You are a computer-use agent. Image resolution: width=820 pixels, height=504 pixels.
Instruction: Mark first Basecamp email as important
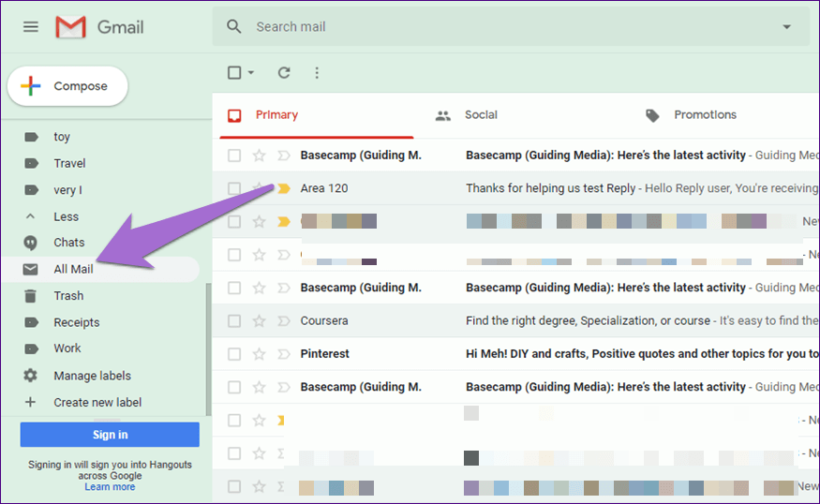(x=283, y=156)
